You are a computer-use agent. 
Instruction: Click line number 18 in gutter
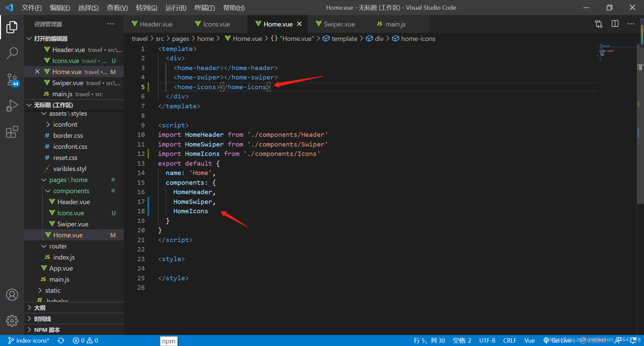(x=141, y=211)
